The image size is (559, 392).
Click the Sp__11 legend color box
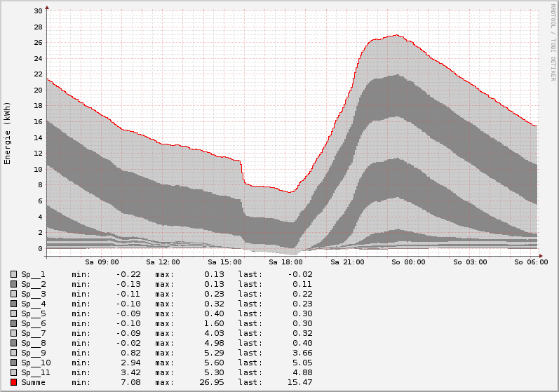click(14, 372)
